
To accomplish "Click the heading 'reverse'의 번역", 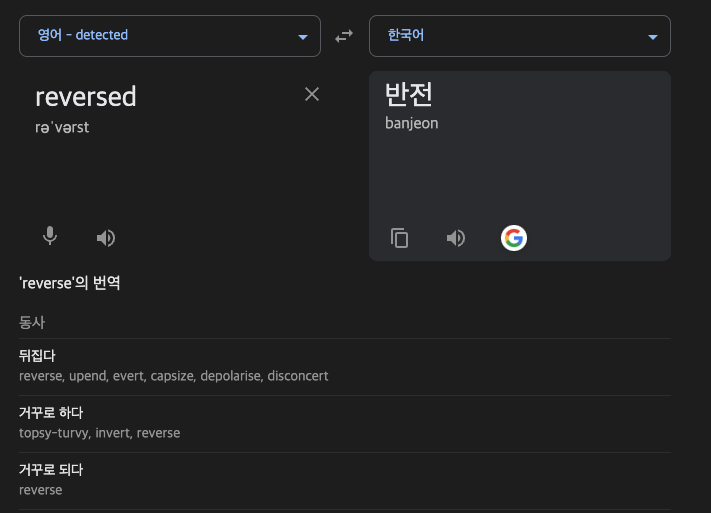I will click(x=70, y=283).
